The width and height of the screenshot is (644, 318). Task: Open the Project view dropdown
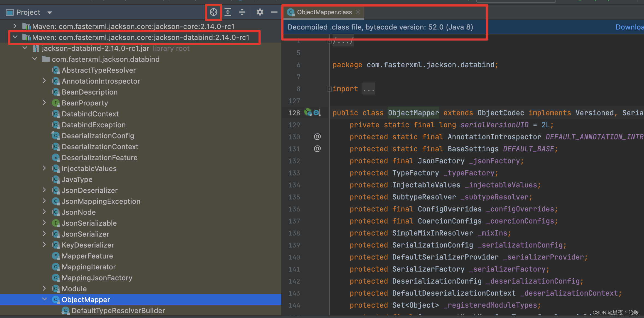(x=49, y=13)
